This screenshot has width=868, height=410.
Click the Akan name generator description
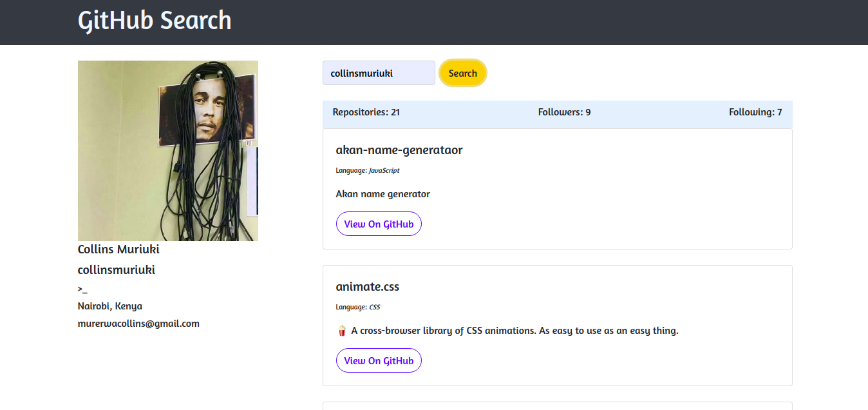point(383,194)
